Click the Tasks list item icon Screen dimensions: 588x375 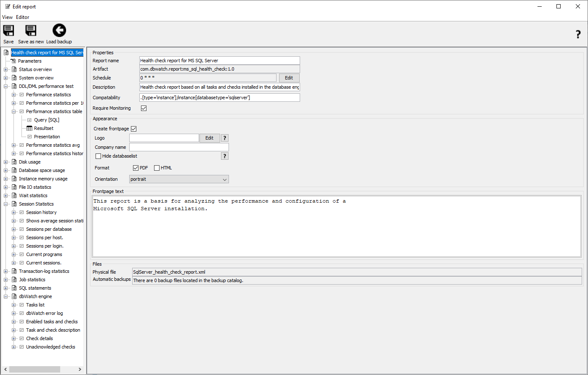21,305
